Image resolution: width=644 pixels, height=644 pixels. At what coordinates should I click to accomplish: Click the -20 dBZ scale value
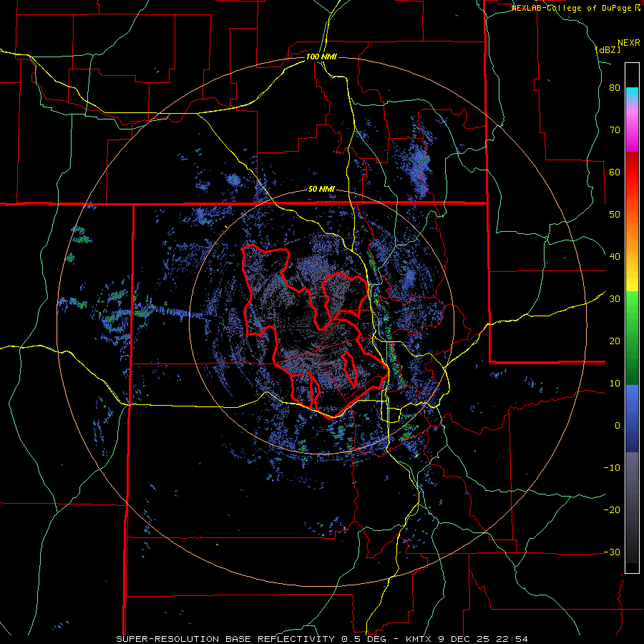[x=612, y=509]
